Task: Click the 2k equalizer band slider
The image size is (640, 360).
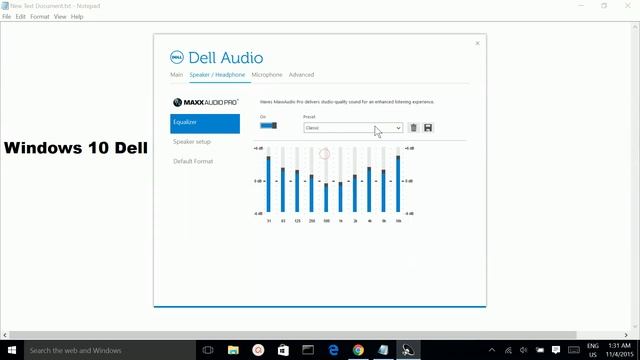Action: point(355,180)
